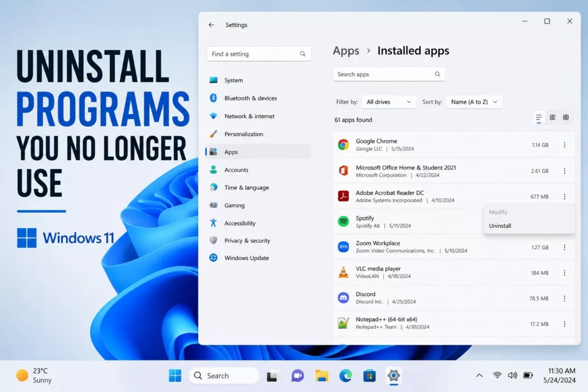Click the VLC media player cone icon
Viewport: 588px width, 392px height.
(x=343, y=272)
